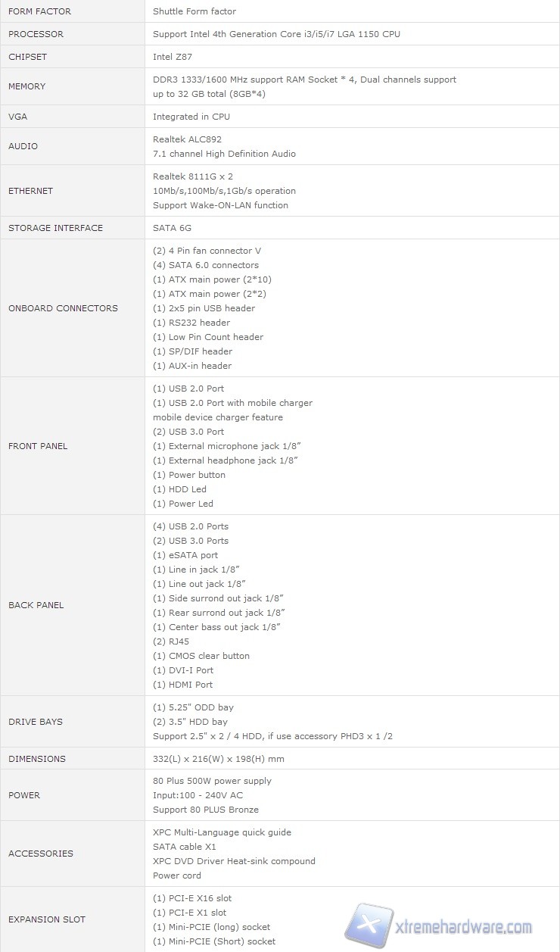This screenshot has height=952, width=560.
Task: Click the PROCESSOR row label
Action: point(36,34)
